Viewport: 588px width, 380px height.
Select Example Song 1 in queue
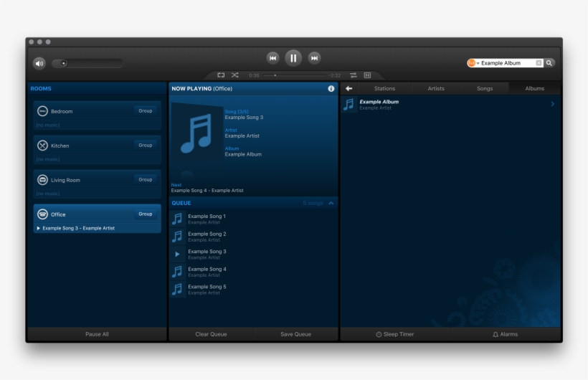253,219
